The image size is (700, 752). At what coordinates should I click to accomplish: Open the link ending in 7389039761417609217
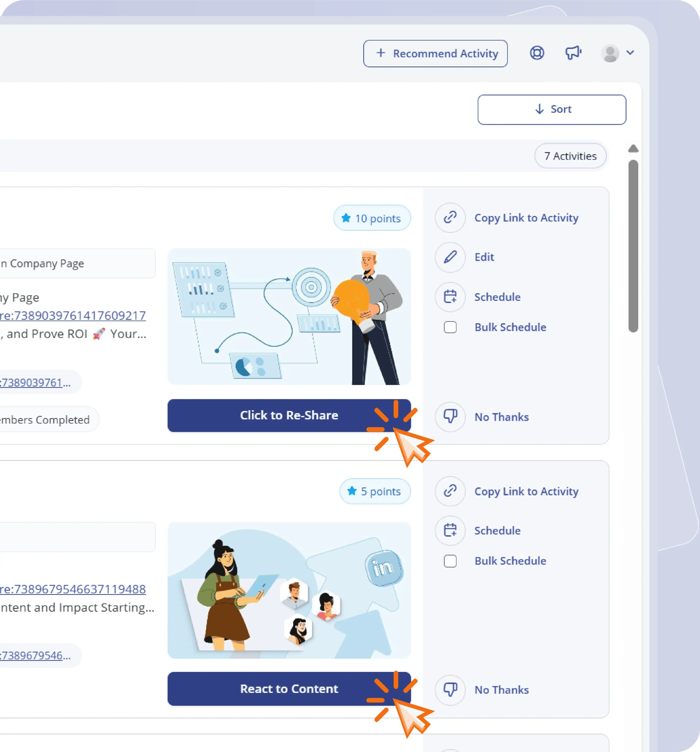tap(73, 315)
